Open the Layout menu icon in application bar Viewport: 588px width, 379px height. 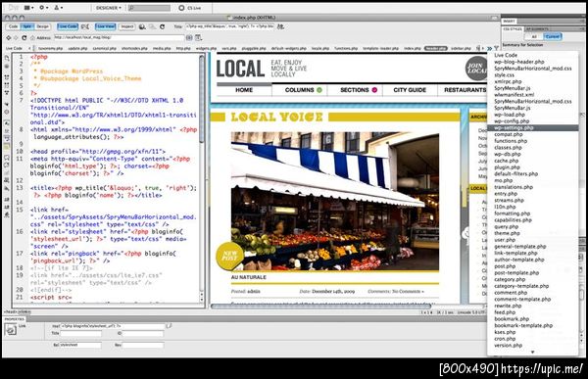[28, 8]
